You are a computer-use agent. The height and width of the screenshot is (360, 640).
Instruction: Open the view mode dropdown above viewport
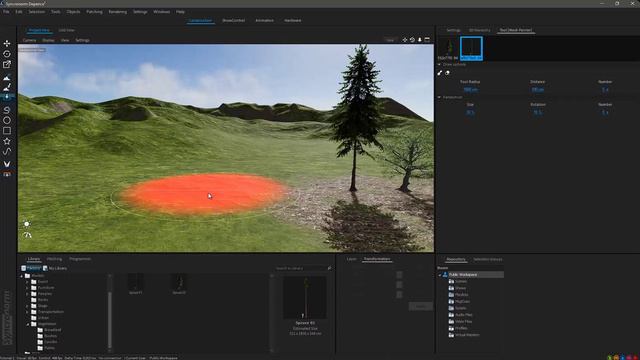(x=390, y=40)
